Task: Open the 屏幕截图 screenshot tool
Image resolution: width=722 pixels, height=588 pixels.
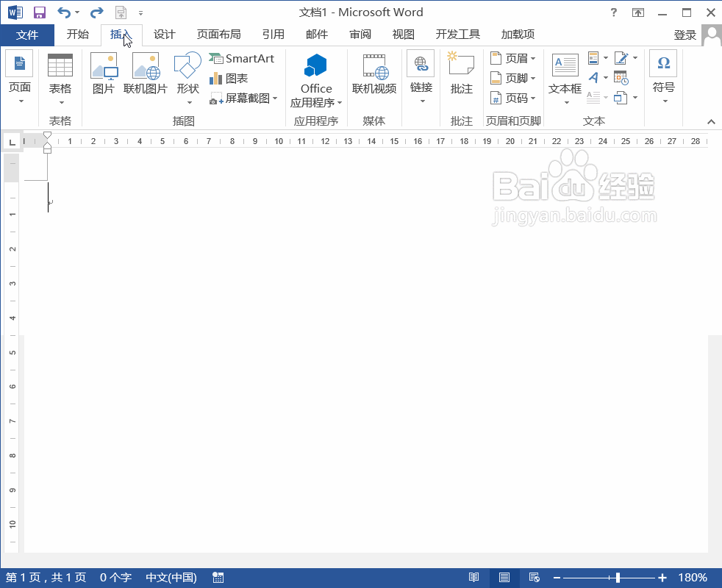Action: [x=243, y=98]
